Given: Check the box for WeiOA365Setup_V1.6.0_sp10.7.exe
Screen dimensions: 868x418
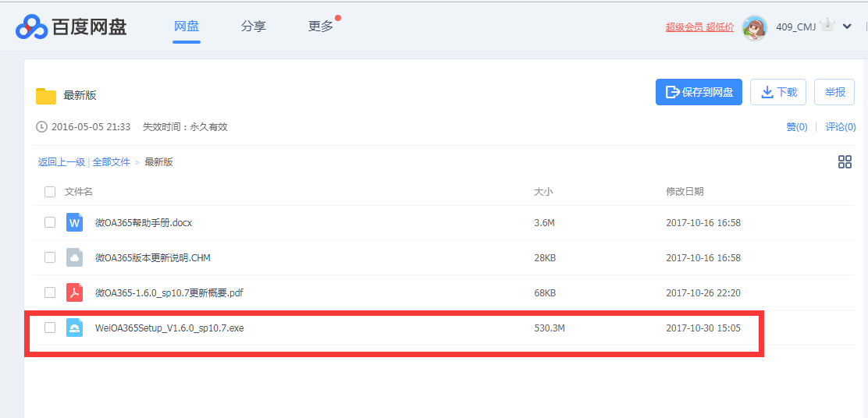Looking at the screenshot, I should 50,328.
